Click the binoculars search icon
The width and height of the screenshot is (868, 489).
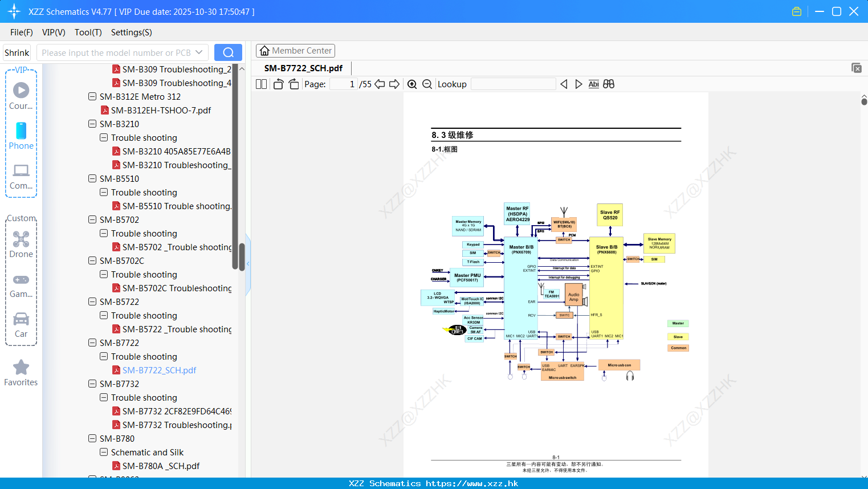click(609, 84)
